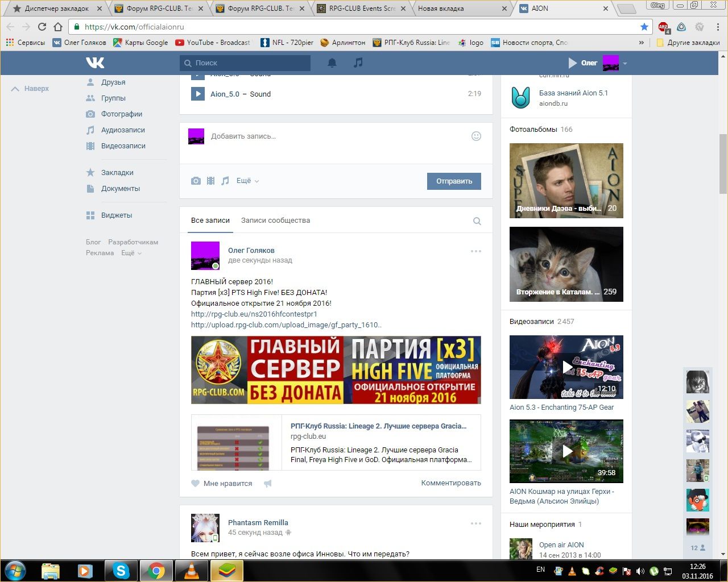728x582 pixels.
Task: Open the music note icon in header
Action: tap(358, 63)
